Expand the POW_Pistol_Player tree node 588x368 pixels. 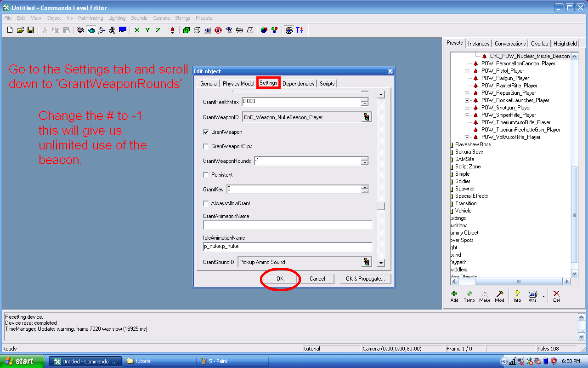[467, 71]
